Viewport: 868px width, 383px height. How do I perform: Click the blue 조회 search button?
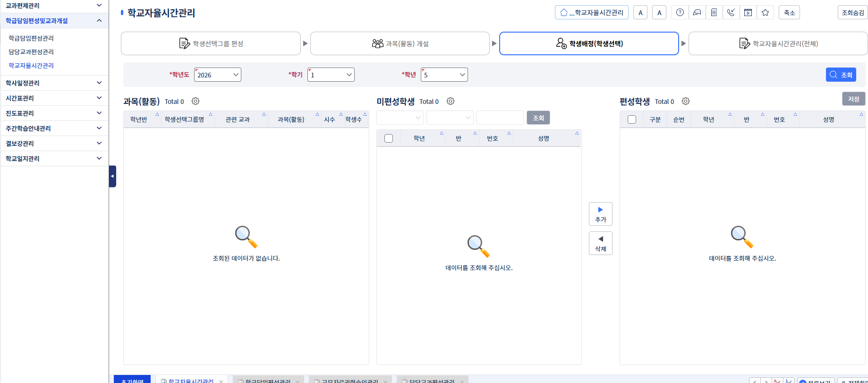coord(841,75)
